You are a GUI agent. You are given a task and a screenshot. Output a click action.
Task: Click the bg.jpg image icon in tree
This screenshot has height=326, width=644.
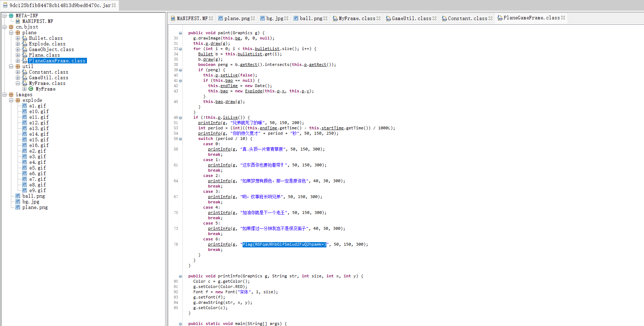(18, 202)
